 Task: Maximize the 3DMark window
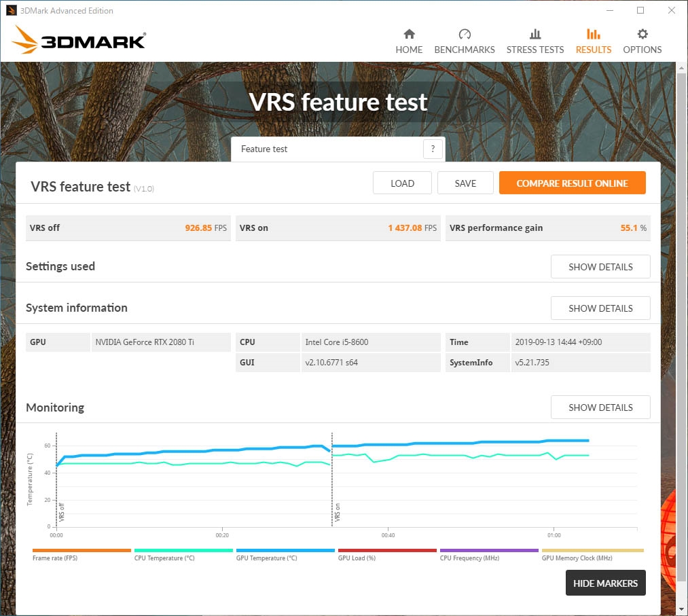pyautogui.click(x=640, y=10)
